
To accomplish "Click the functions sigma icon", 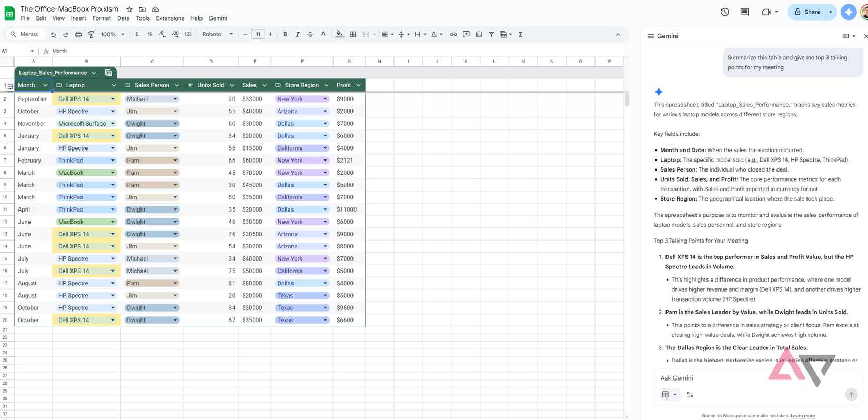I will point(520,34).
